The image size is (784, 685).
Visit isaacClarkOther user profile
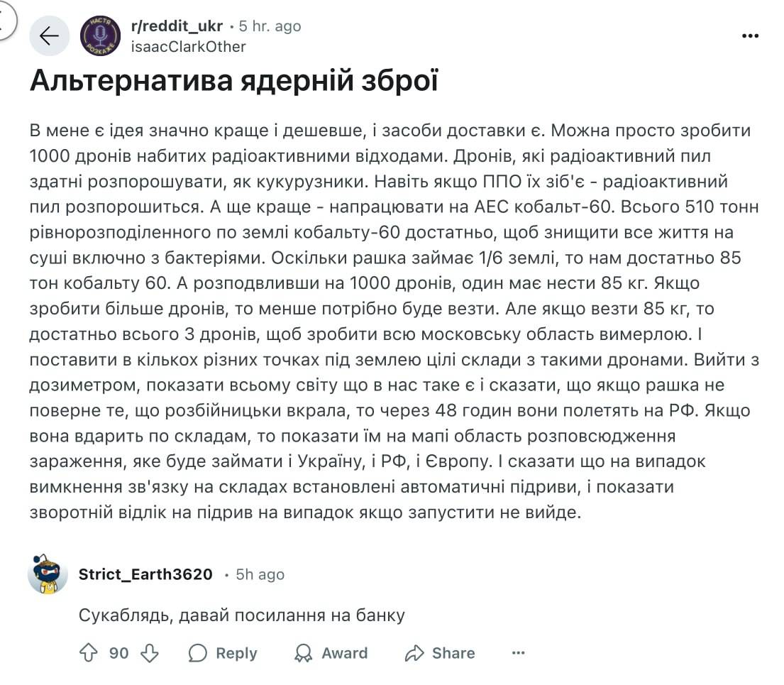188,47
